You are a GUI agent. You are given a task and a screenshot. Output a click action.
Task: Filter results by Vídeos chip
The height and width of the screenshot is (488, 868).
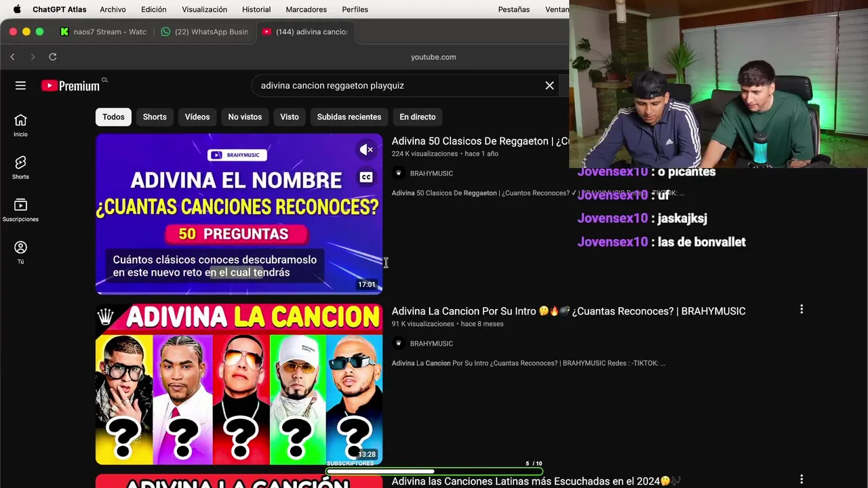(x=197, y=117)
